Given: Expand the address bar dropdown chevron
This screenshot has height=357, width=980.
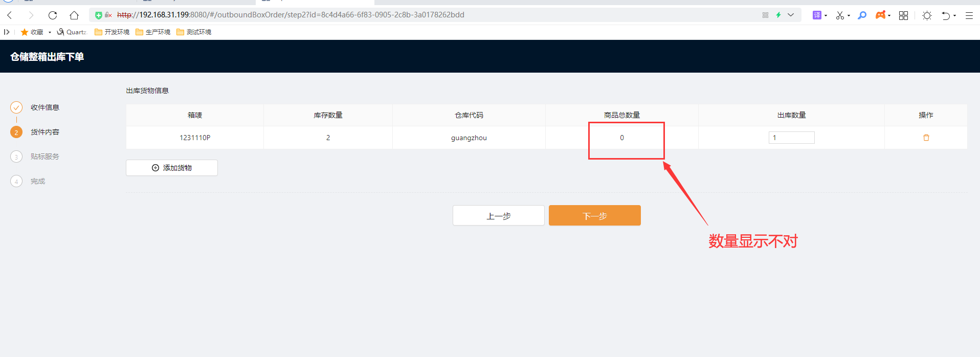Looking at the screenshot, I should point(791,15).
